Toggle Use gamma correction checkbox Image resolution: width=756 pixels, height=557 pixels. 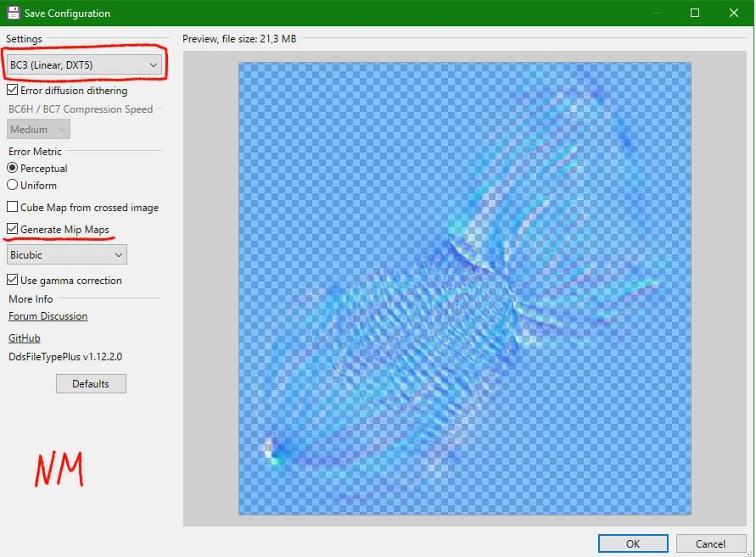(x=13, y=280)
